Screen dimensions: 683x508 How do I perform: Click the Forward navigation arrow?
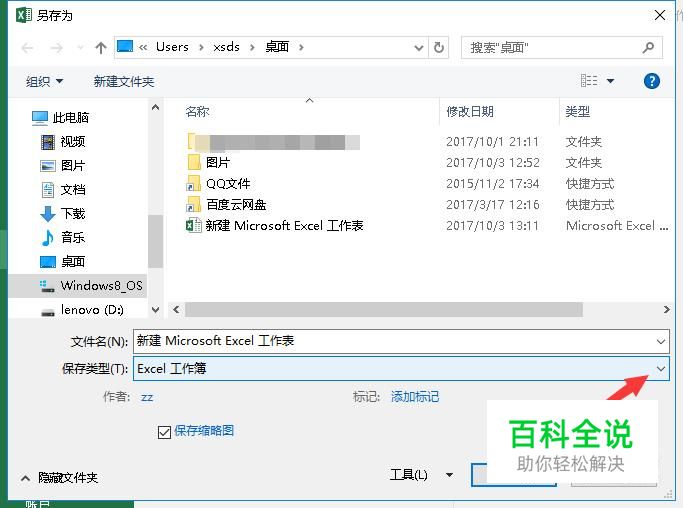coord(57,47)
